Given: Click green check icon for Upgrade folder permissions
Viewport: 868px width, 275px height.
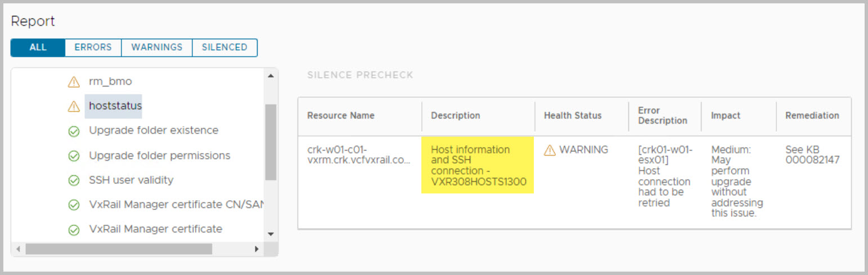Looking at the screenshot, I should tap(74, 156).
